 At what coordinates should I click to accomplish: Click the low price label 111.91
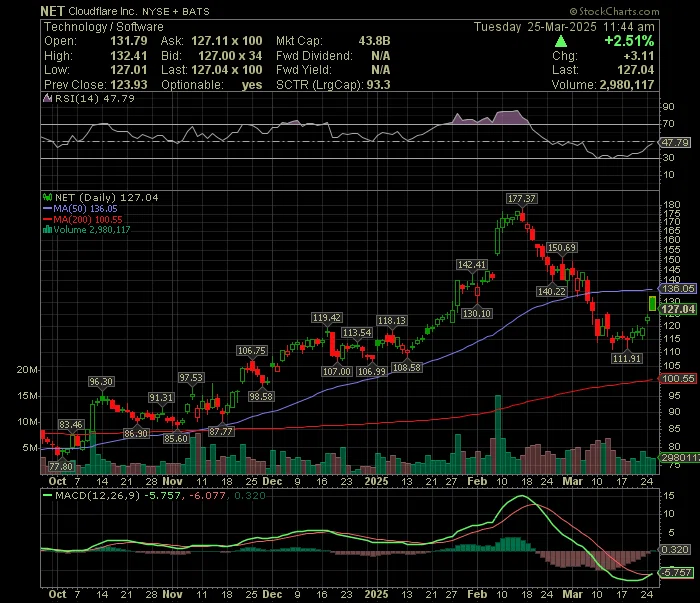pyautogui.click(x=627, y=358)
